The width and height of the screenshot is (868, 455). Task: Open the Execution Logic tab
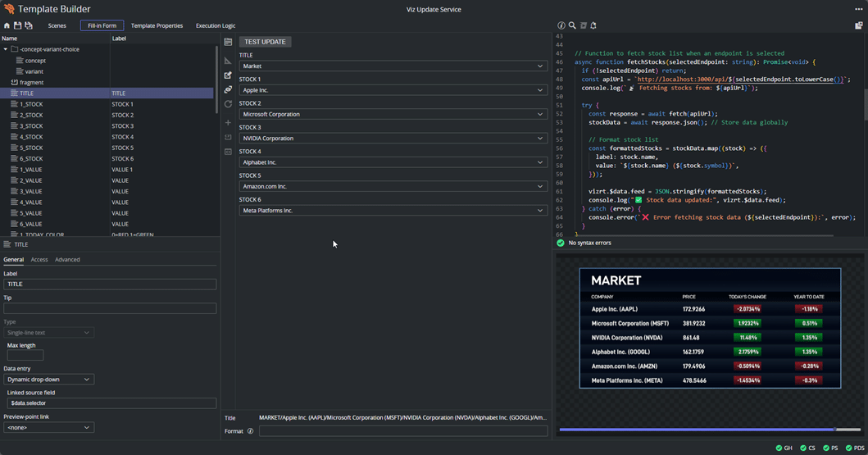215,25
